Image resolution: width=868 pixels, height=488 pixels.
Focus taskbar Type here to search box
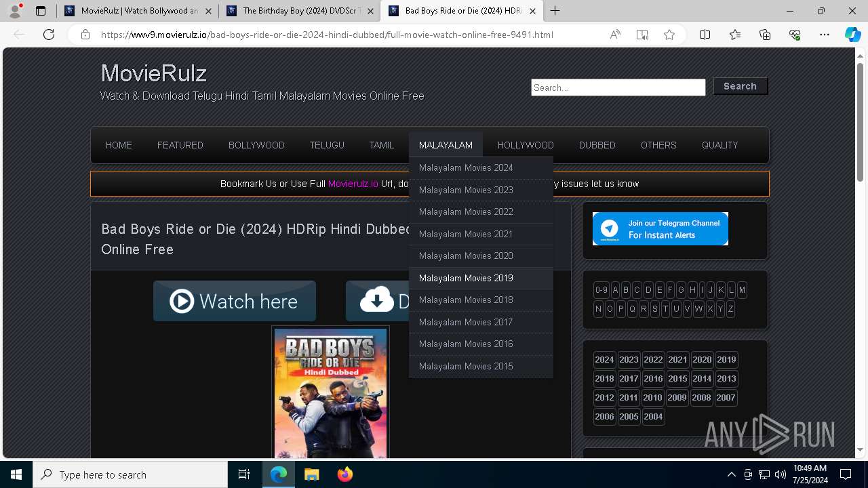tap(130, 474)
